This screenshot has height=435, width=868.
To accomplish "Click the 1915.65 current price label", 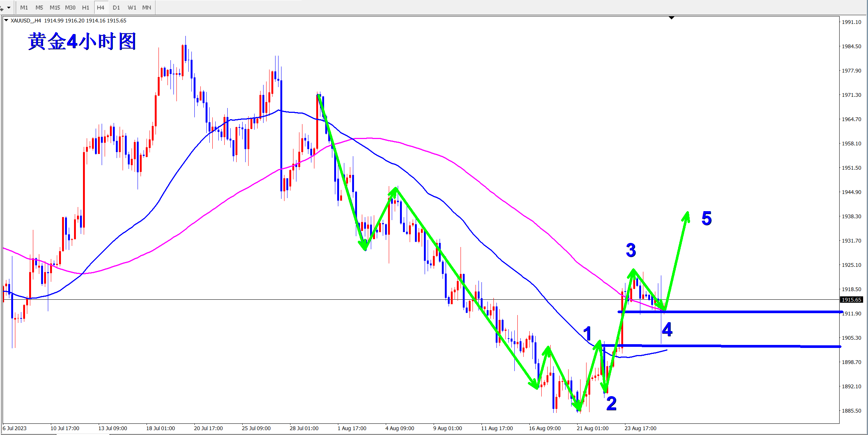I will point(851,300).
